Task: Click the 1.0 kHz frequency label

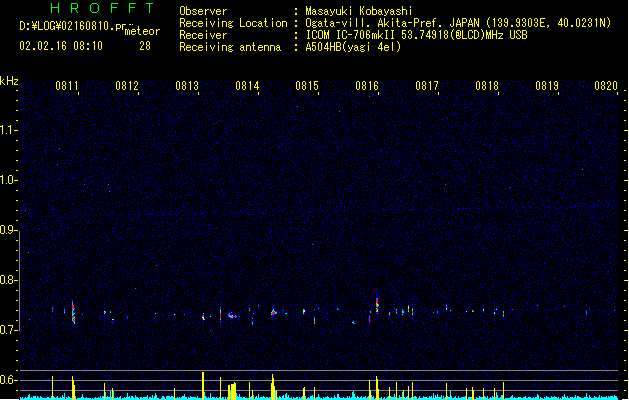Action: coord(8,180)
